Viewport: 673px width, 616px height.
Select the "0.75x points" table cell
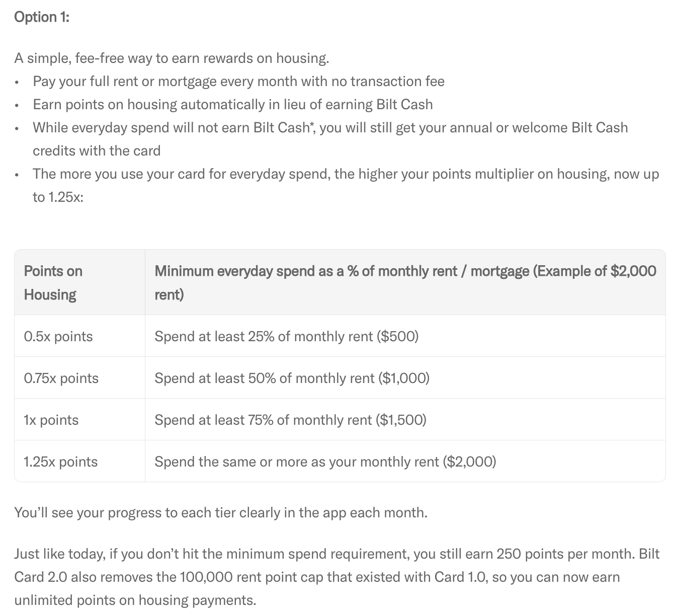[61, 378]
